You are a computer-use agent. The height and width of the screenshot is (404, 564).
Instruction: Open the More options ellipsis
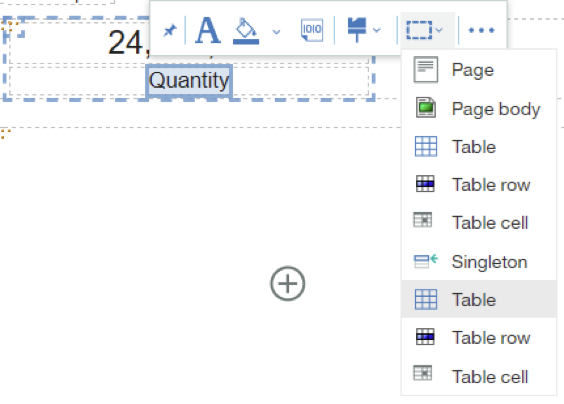(481, 30)
